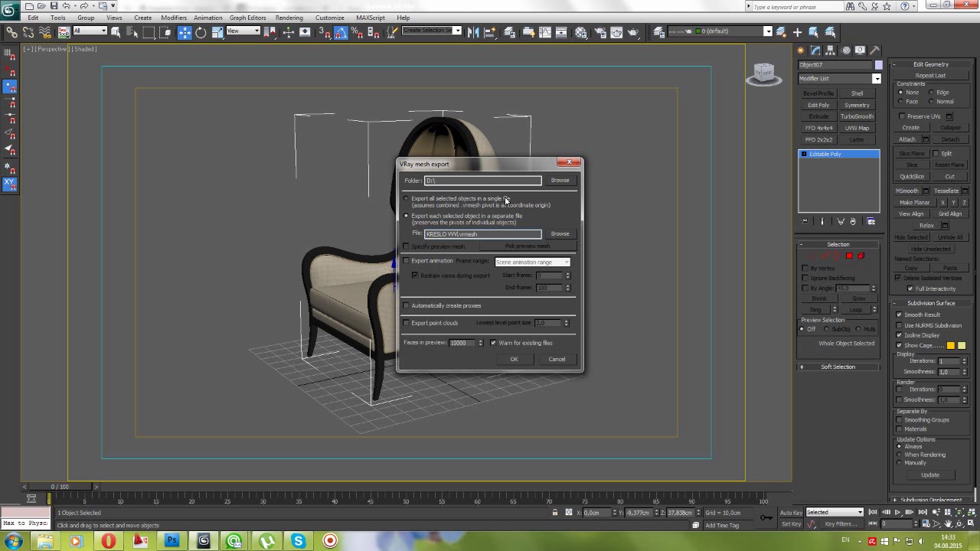Open the Animation menu
The image size is (980, 551).
(x=208, y=18)
